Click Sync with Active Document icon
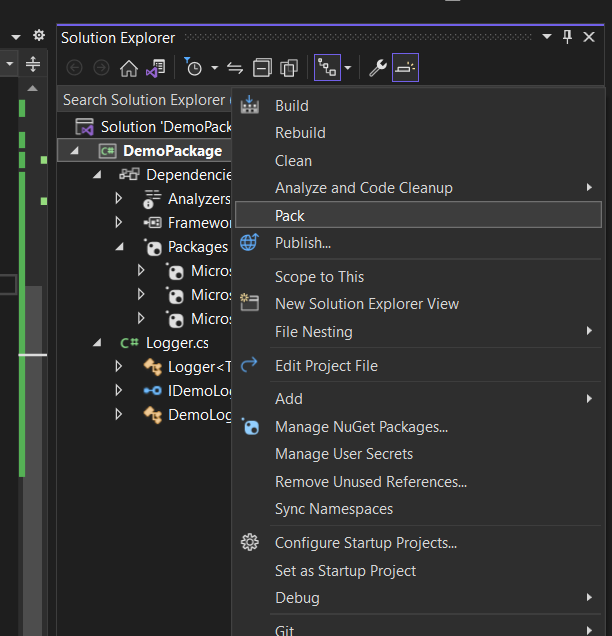 (x=235, y=68)
